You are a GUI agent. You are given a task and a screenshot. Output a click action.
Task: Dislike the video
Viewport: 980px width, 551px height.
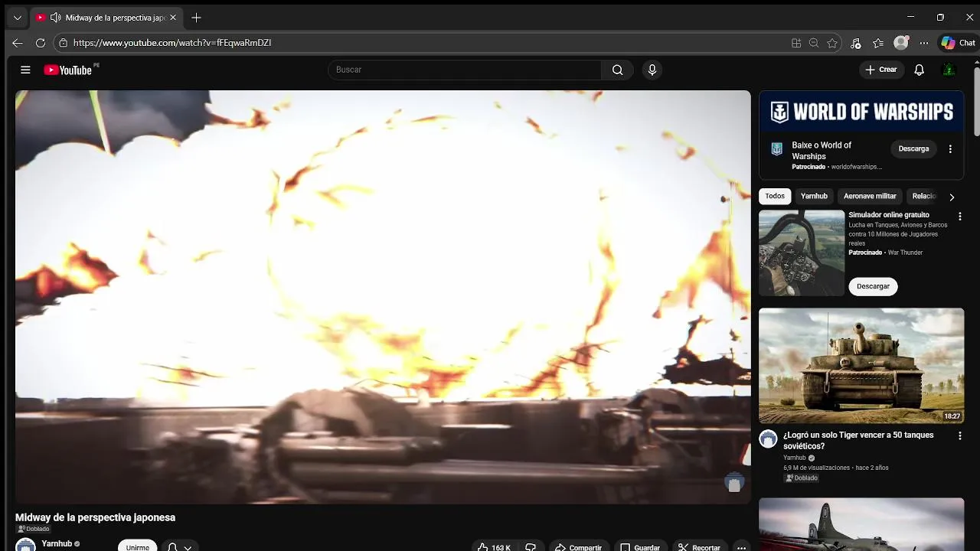click(531, 547)
